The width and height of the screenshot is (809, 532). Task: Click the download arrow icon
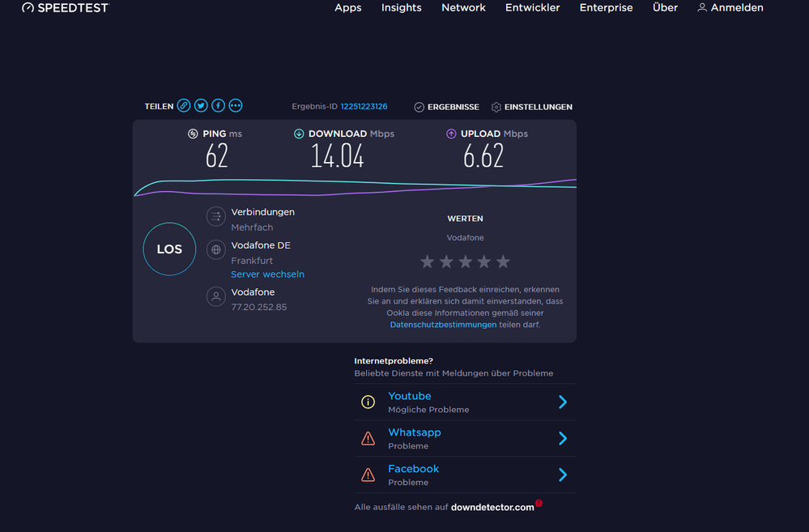pos(299,134)
